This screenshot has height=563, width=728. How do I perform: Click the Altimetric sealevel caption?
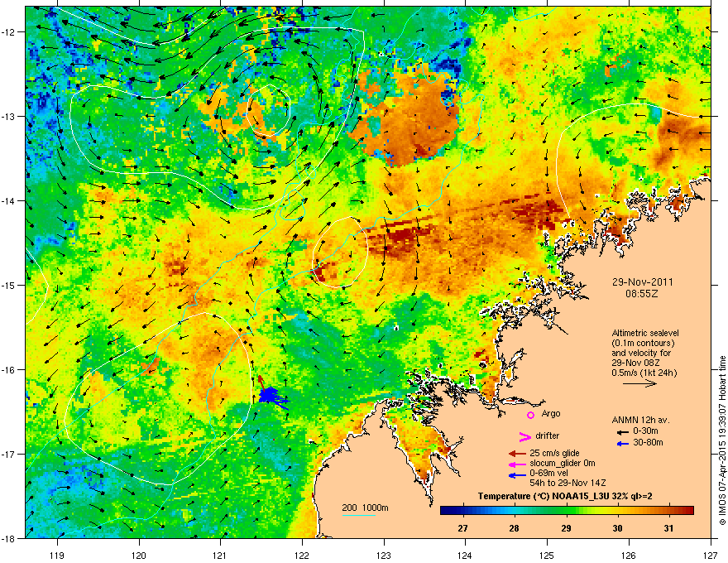pyautogui.click(x=645, y=333)
